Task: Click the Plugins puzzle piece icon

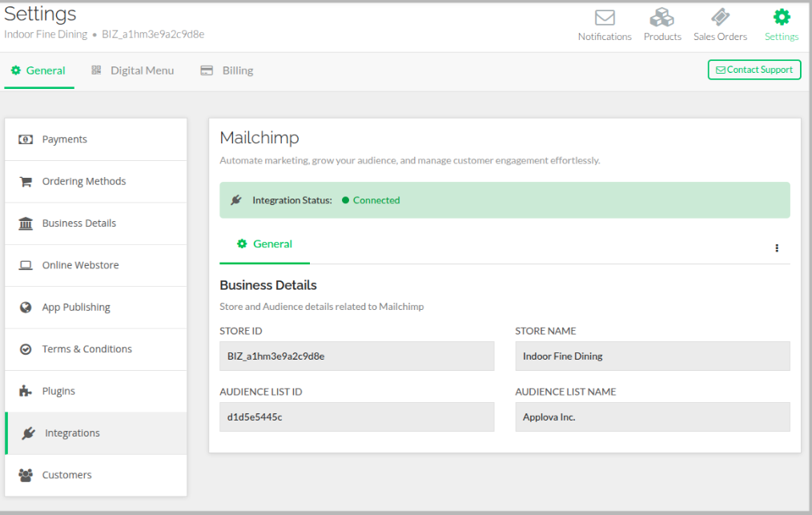Action: 26,392
